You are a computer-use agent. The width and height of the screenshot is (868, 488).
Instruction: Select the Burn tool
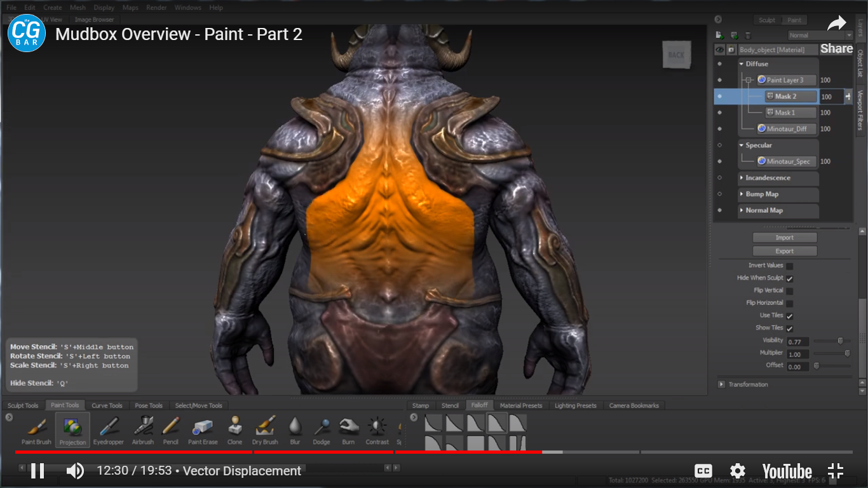348,430
